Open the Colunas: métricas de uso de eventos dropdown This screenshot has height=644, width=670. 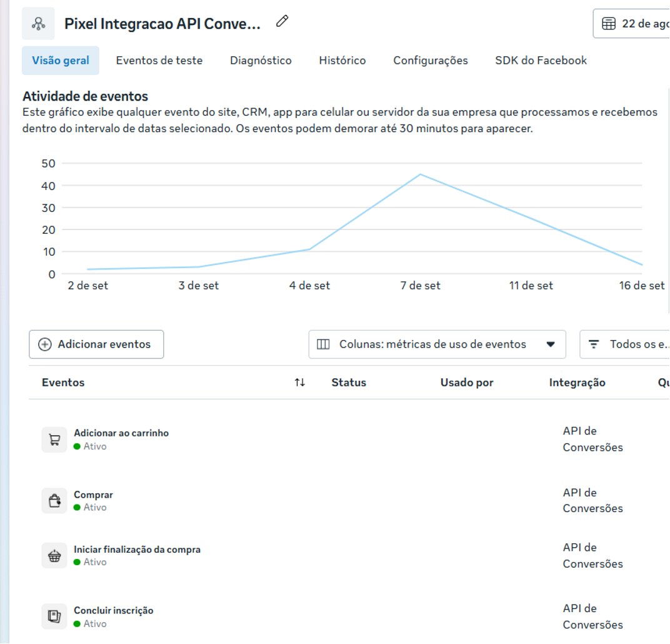coord(437,344)
